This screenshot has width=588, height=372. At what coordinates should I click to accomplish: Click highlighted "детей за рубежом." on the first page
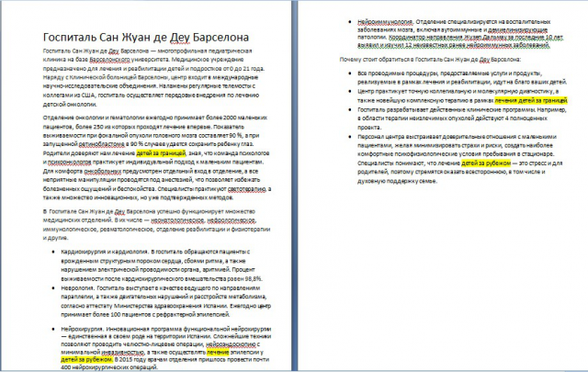(x=86, y=360)
